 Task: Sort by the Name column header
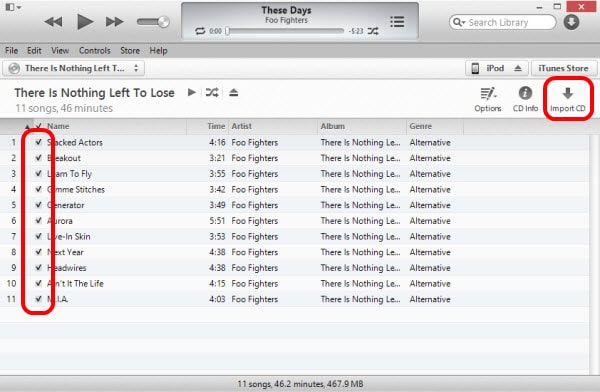coord(58,126)
